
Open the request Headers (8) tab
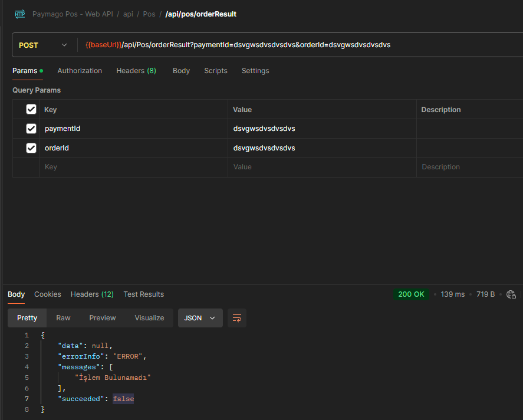136,71
